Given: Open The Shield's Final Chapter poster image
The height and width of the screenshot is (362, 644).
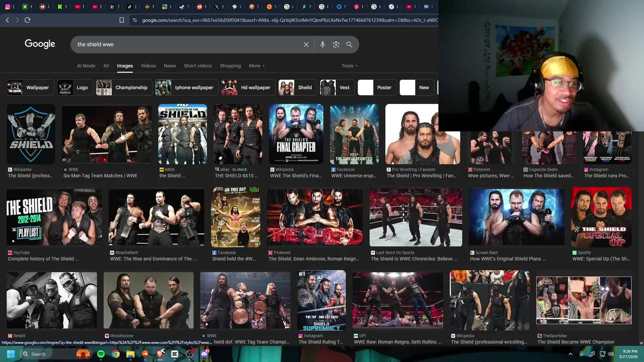Looking at the screenshot, I should point(296,134).
